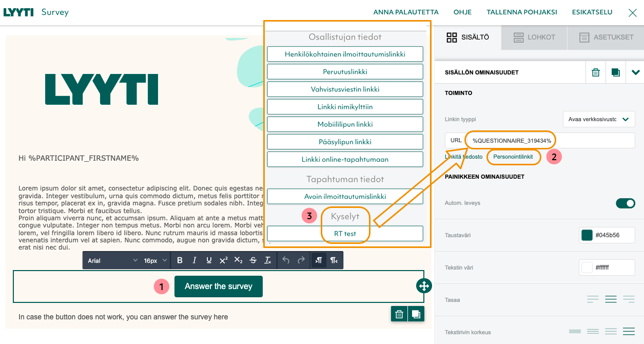Select Pääsylipun linkki
The width and height of the screenshot is (644, 344).
tap(345, 141)
